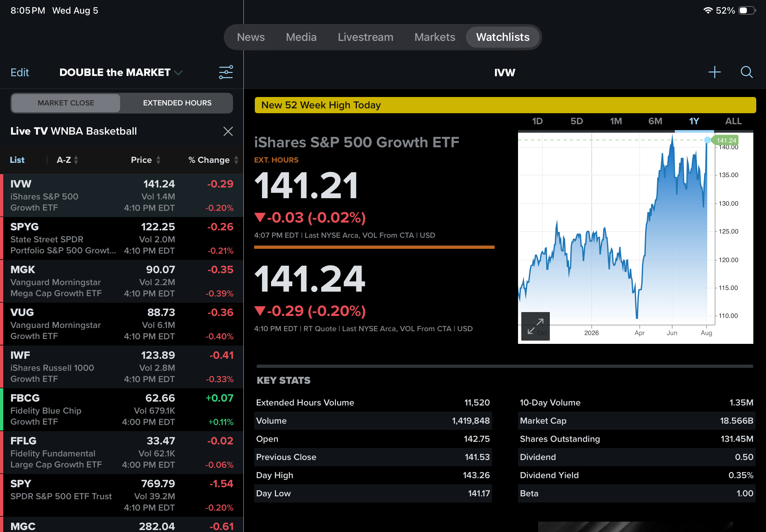Open DOUBLE the MARKET watchlist dropdown
766x532 pixels.
coord(121,72)
